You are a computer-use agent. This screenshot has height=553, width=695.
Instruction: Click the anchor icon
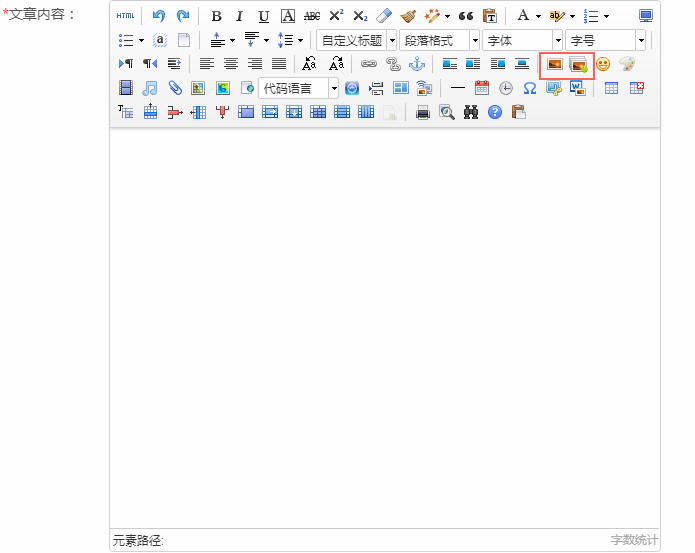tap(417, 64)
